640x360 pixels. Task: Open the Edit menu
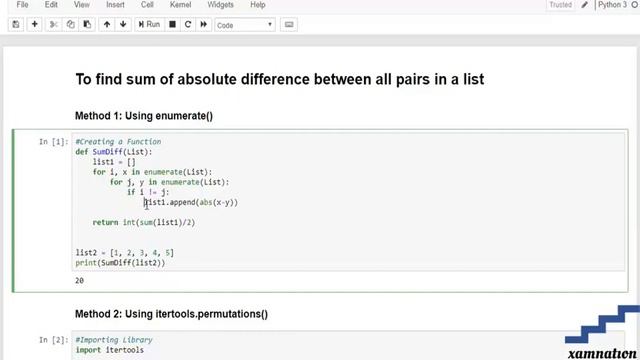(x=51, y=5)
